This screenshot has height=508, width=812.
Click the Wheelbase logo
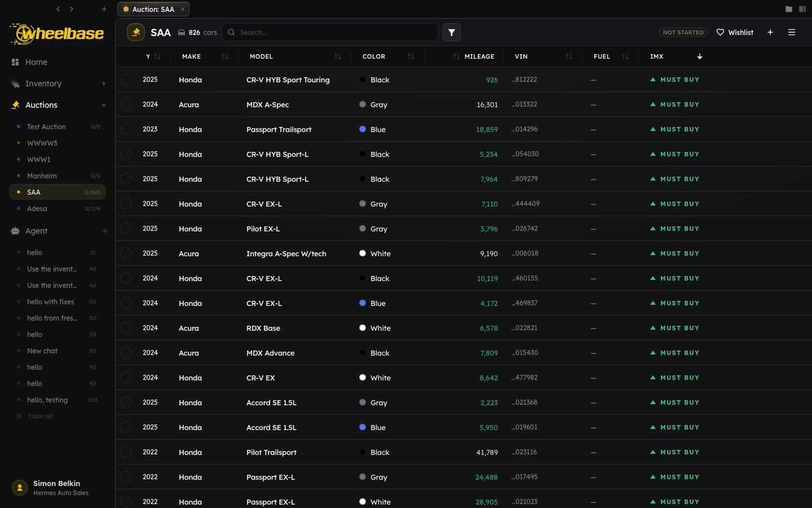click(58, 33)
